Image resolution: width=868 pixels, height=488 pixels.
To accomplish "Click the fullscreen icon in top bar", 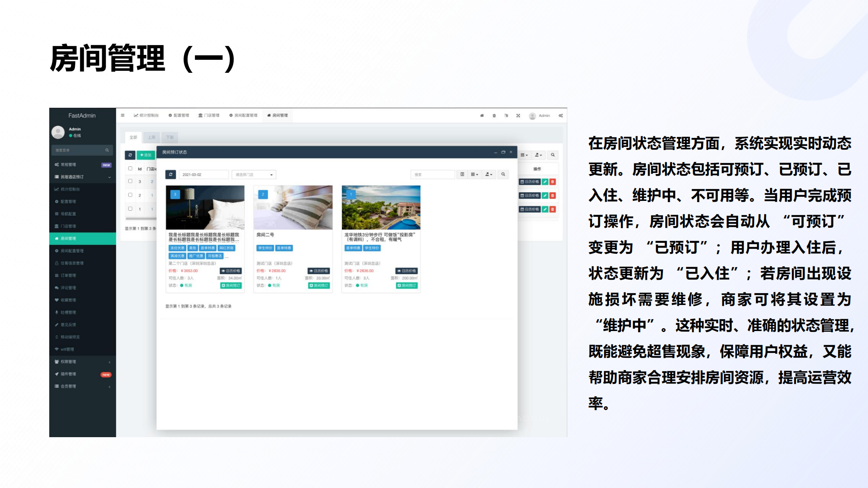I will point(518,115).
